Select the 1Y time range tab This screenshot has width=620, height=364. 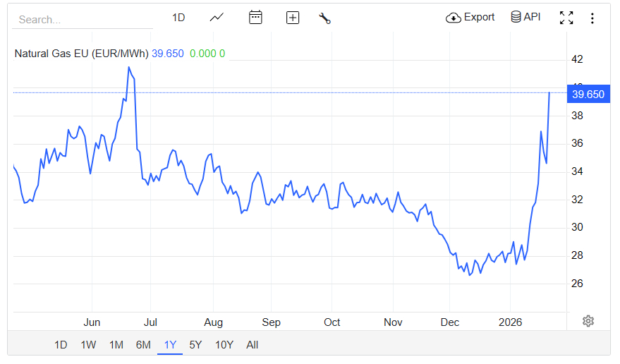pyautogui.click(x=170, y=345)
